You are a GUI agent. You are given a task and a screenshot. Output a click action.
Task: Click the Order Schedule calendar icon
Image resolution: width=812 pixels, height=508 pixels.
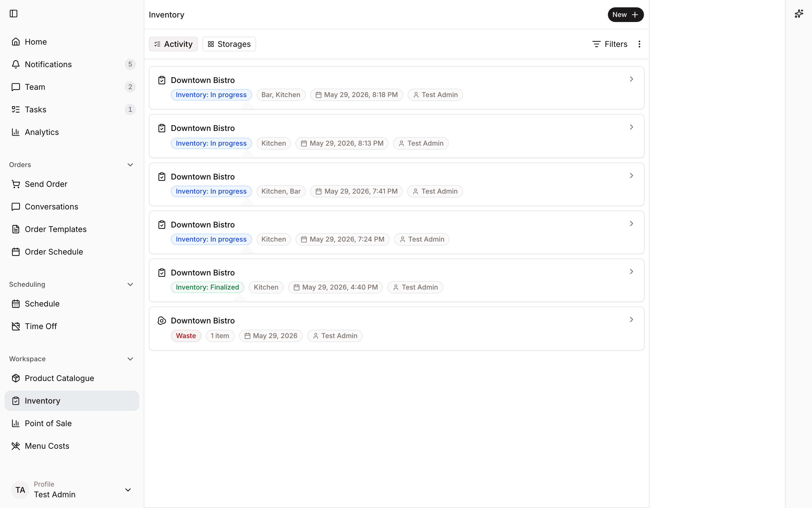click(16, 252)
